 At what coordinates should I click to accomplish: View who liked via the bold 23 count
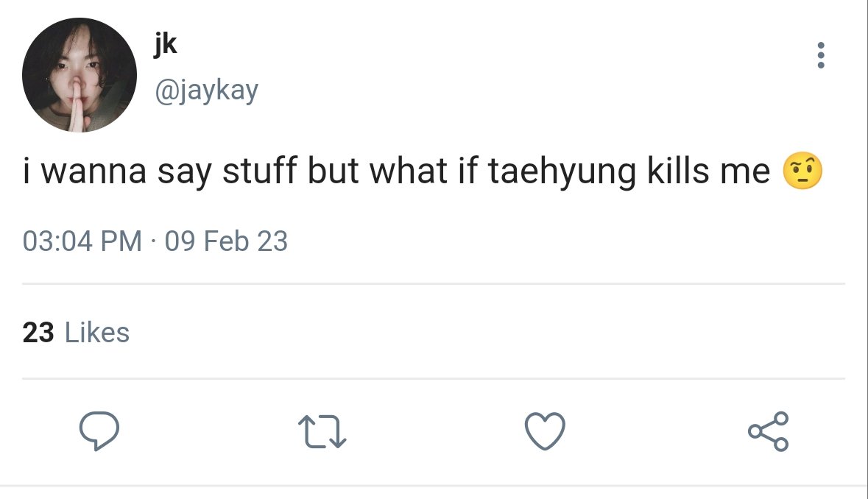coord(38,333)
